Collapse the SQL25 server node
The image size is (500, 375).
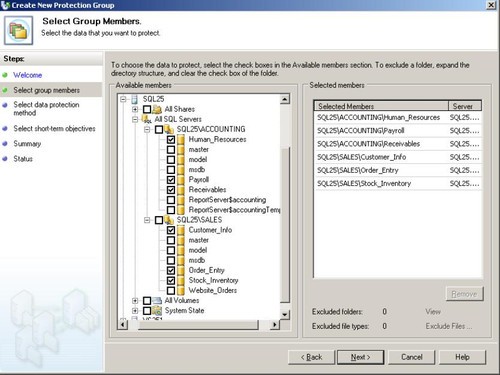point(123,99)
